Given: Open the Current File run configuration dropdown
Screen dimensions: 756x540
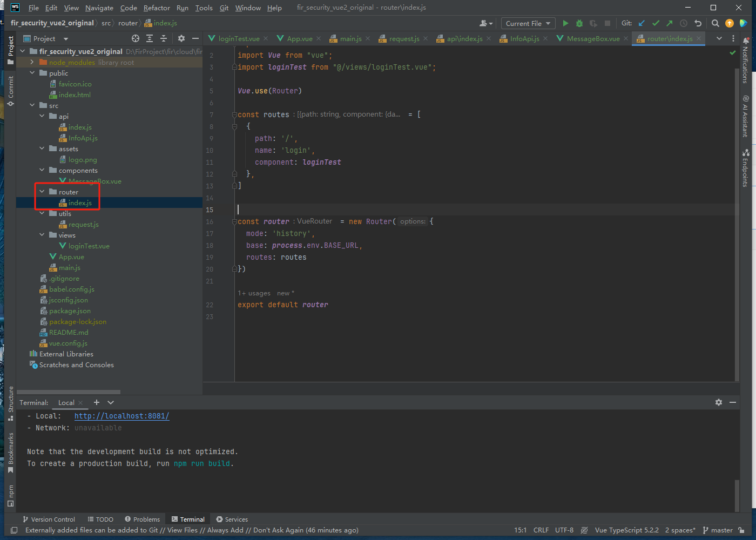Looking at the screenshot, I should (x=528, y=23).
